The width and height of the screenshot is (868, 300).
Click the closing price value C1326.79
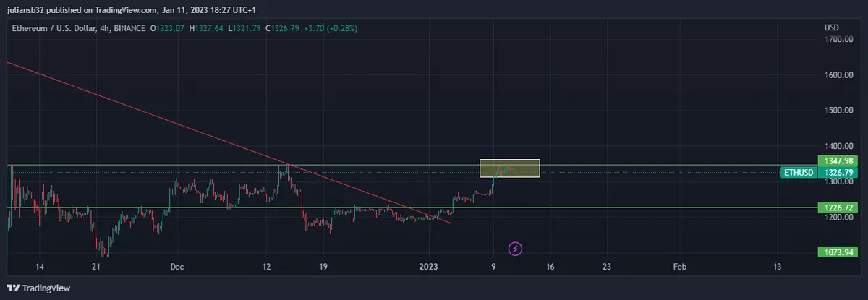286,28
